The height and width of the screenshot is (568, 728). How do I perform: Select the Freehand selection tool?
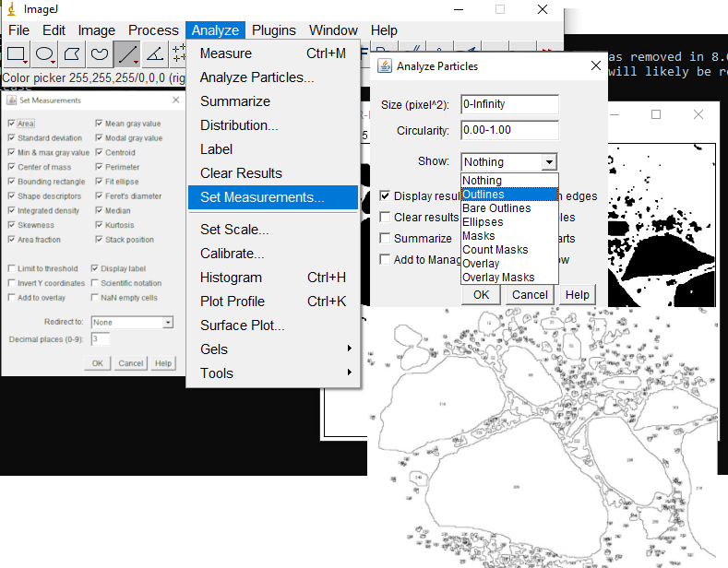point(100,54)
